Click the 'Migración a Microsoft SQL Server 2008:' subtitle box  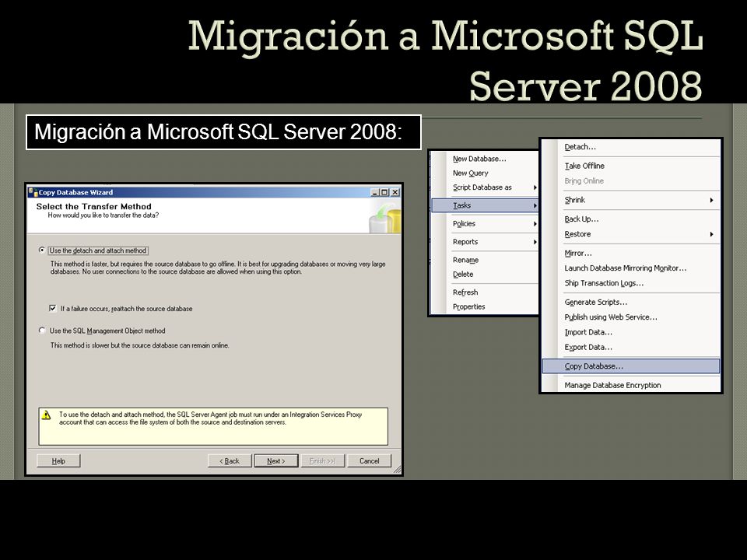click(223, 132)
